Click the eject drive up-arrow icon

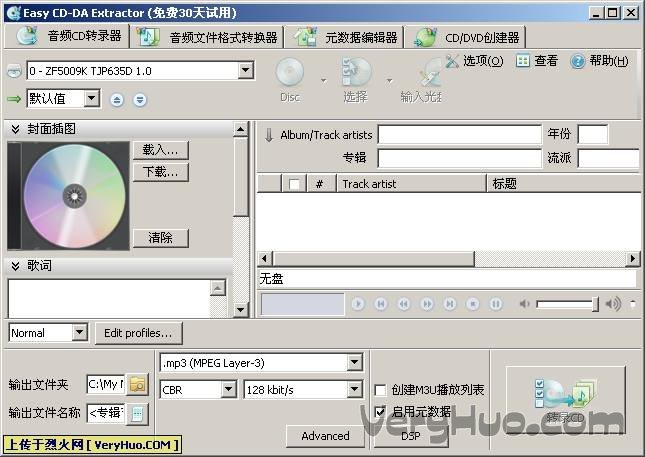[x=117, y=99]
